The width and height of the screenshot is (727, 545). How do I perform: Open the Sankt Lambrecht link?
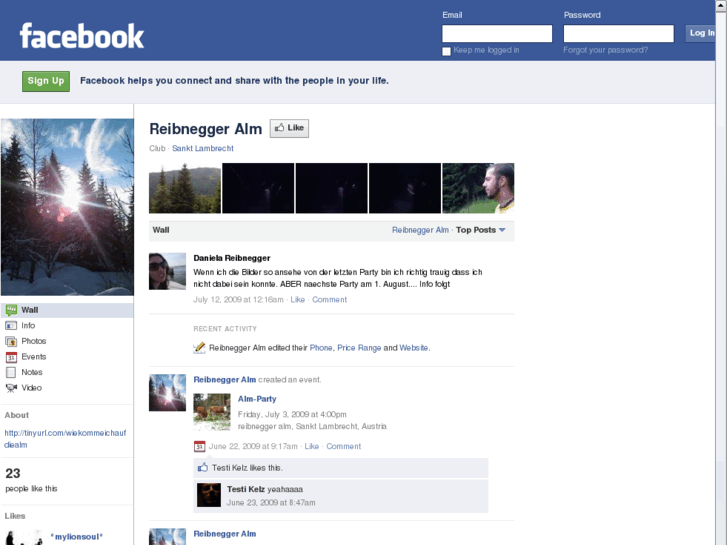point(203,148)
